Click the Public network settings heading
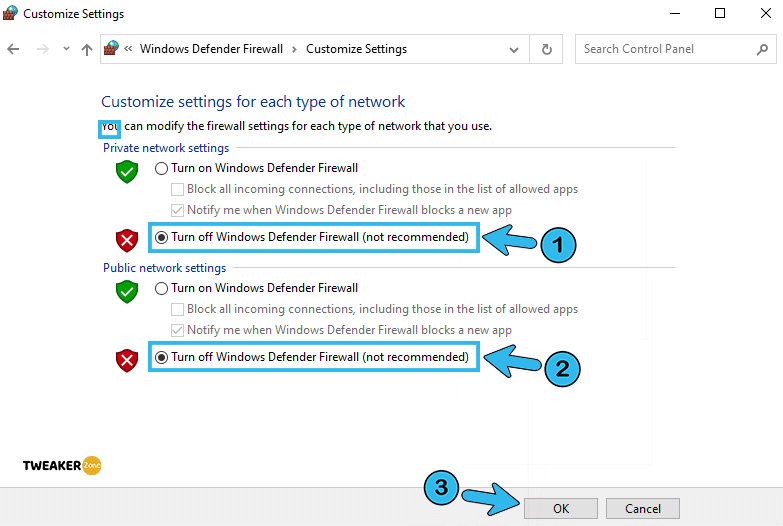 (164, 268)
